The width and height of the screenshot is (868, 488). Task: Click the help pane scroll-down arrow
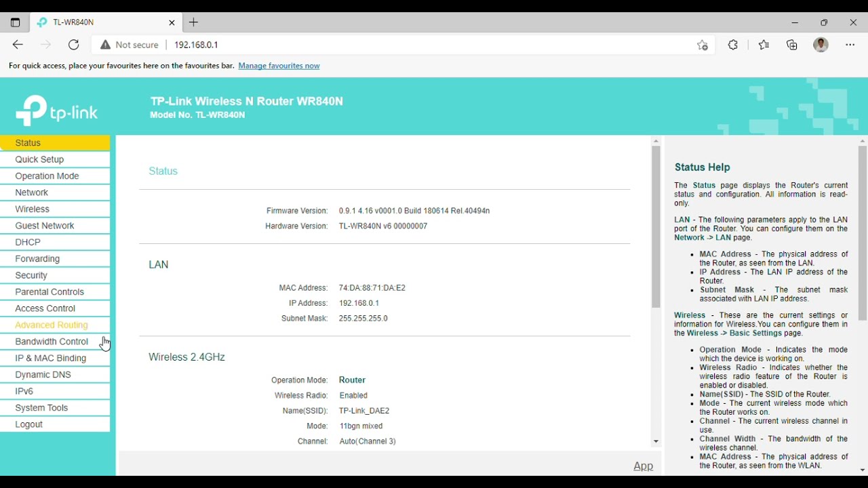pyautogui.click(x=863, y=470)
